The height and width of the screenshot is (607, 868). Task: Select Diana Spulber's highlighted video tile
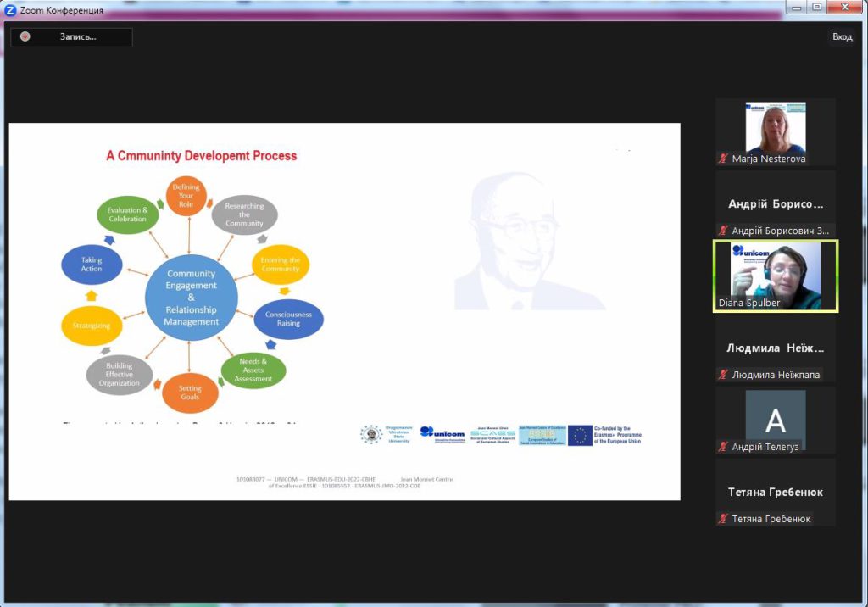775,276
